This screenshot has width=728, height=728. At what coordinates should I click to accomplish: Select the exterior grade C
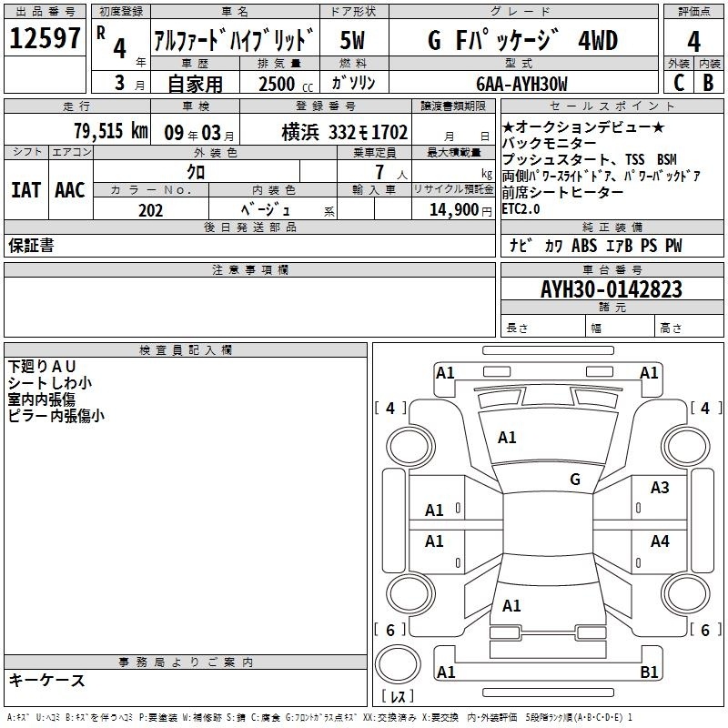tap(677, 84)
